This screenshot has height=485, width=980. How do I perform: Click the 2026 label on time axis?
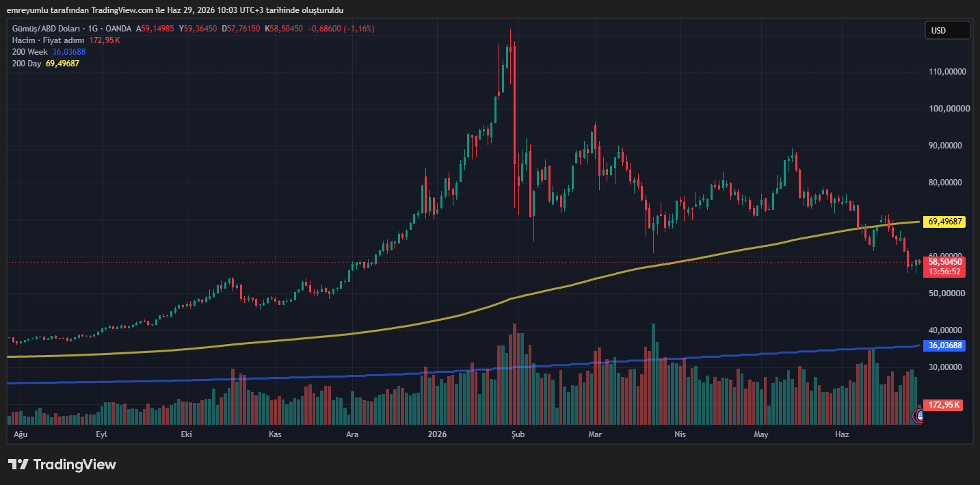pos(436,434)
